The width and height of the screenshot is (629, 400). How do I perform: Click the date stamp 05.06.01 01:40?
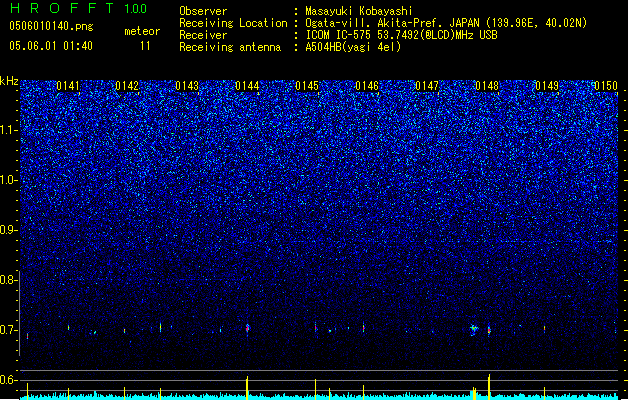coord(51,46)
